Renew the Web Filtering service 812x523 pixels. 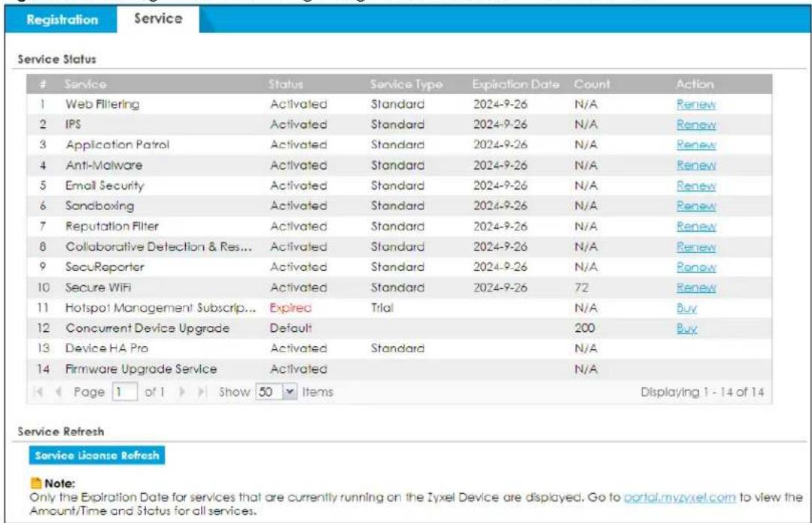pyautogui.click(x=696, y=104)
